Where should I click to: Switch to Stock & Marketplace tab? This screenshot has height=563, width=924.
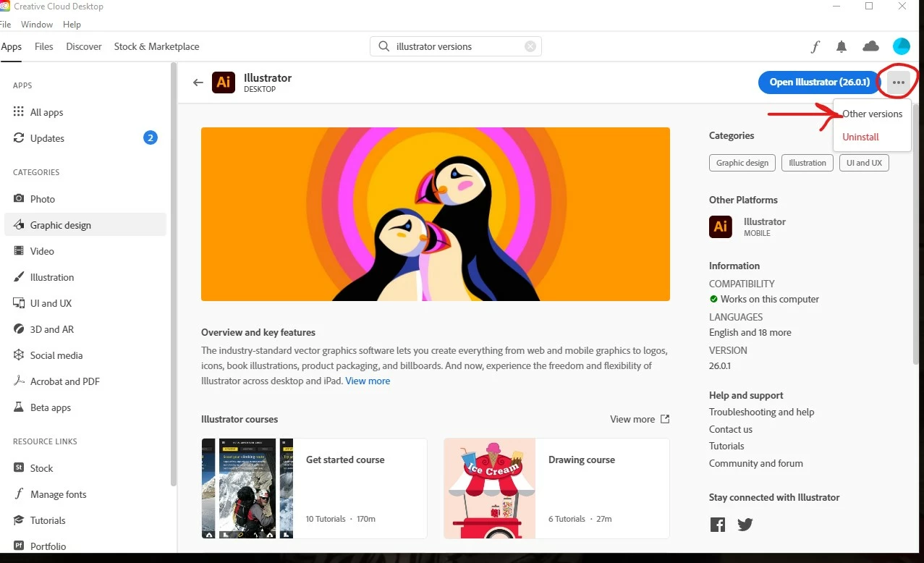pos(156,46)
